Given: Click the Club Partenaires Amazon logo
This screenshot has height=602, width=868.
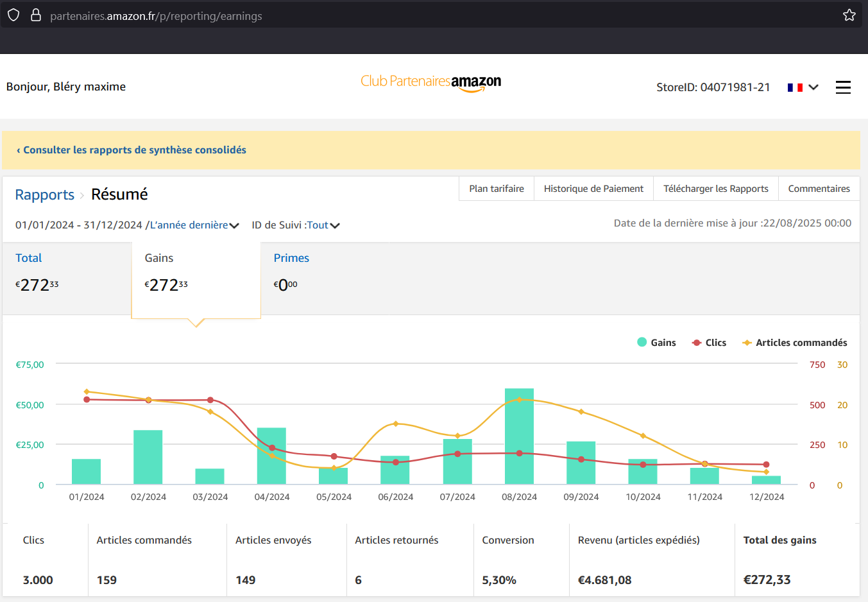Looking at the screenshot, I should tap(431, 82).
